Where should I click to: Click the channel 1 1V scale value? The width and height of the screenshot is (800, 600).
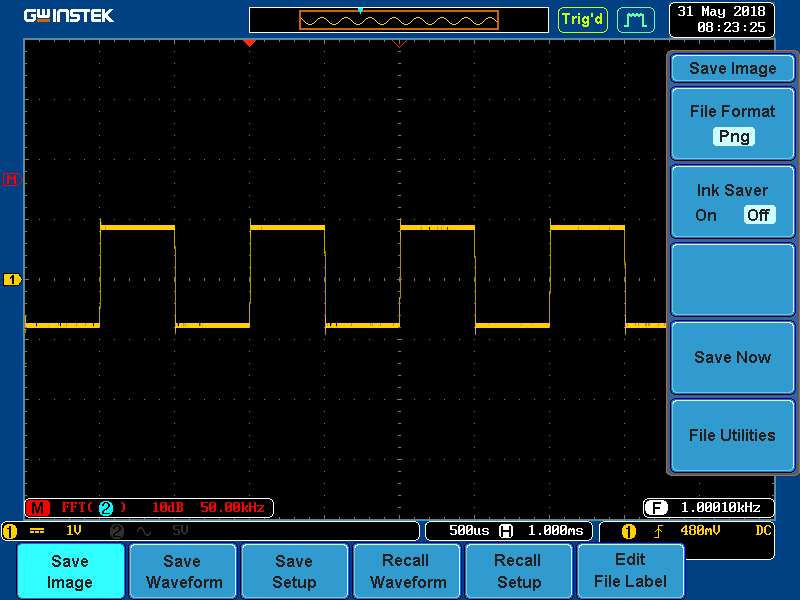(x=74, y=531)
